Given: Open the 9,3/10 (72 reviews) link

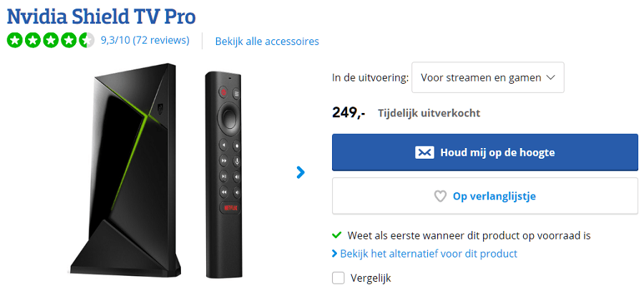Looking at the screenshot, I should point(145,40).
